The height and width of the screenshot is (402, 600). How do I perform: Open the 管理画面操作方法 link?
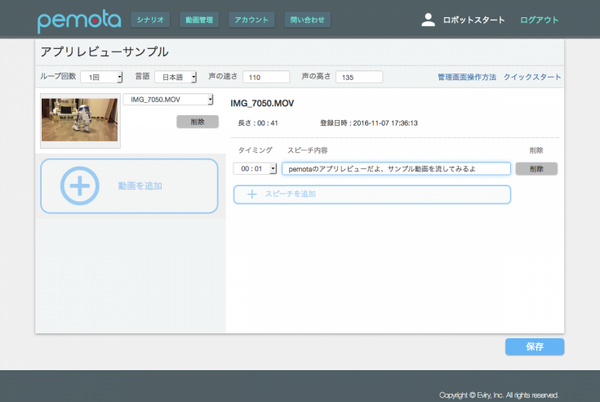coord(466,77)
